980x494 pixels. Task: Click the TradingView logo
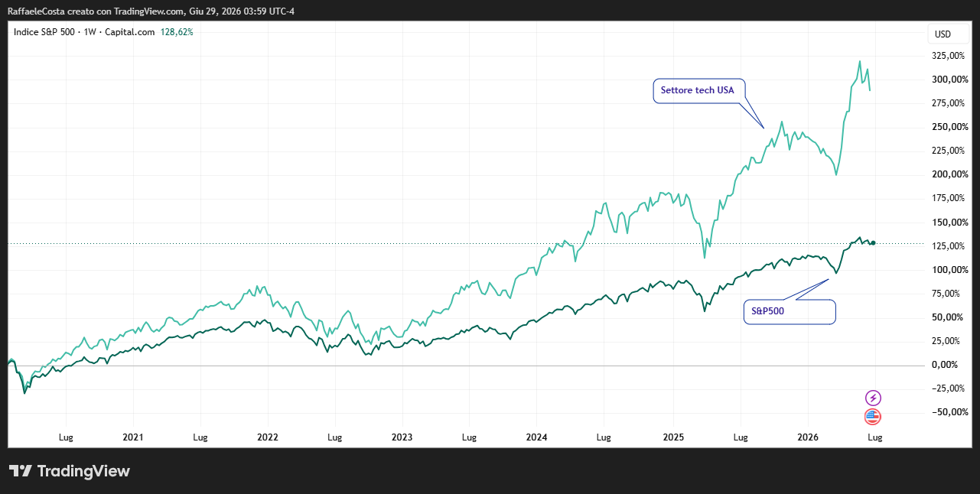pos(70,471)
